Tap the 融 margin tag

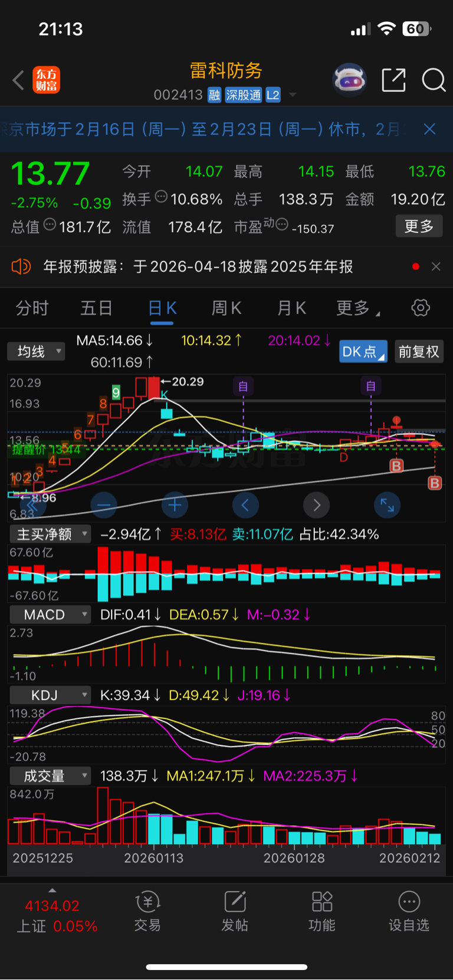point(214,95)
